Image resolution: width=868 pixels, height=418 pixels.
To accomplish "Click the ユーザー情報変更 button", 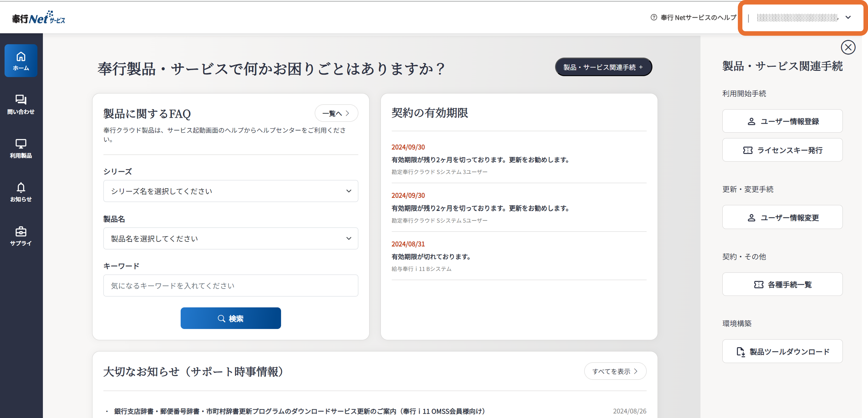I will click(782, 217).
